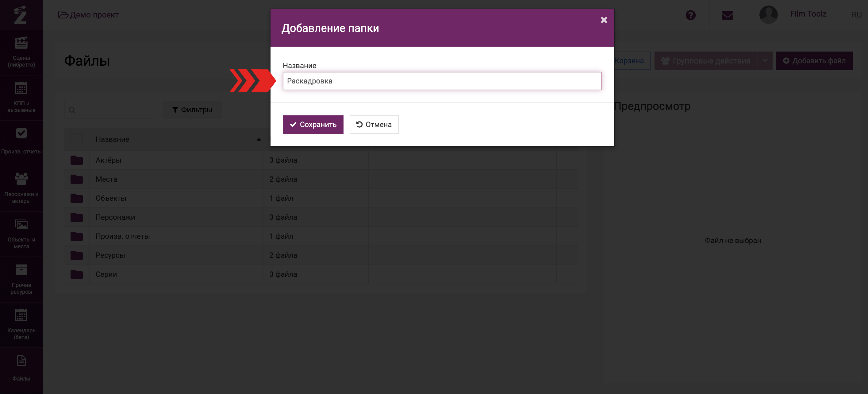868x394 pixels.
Task: Click the folder icon of Произв. отчеты row
Action: click(x=76, y=236)
